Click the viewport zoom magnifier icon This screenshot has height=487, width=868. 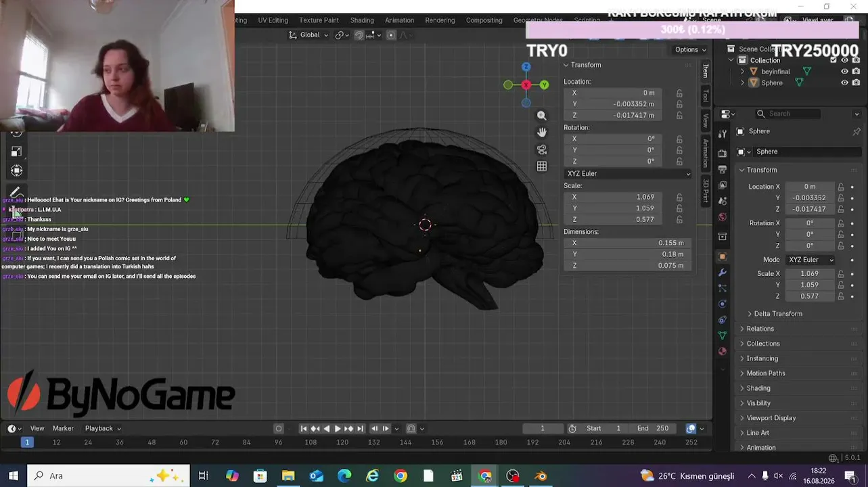click(541, 116)
